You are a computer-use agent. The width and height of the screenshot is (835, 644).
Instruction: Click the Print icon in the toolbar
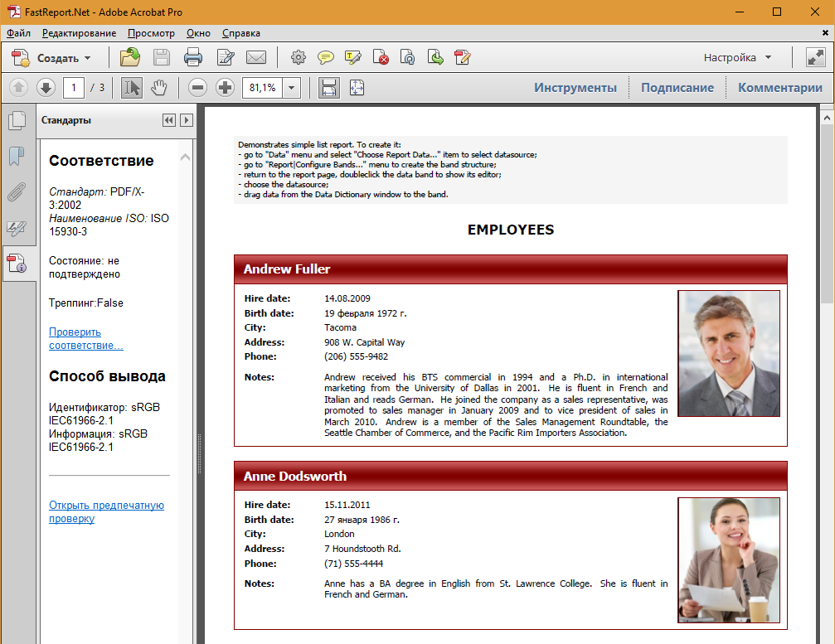click(x=192, y=57)
